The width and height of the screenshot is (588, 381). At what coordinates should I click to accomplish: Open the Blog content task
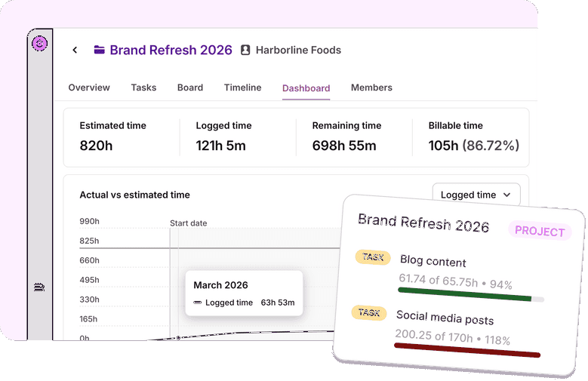tap(433, 261)
